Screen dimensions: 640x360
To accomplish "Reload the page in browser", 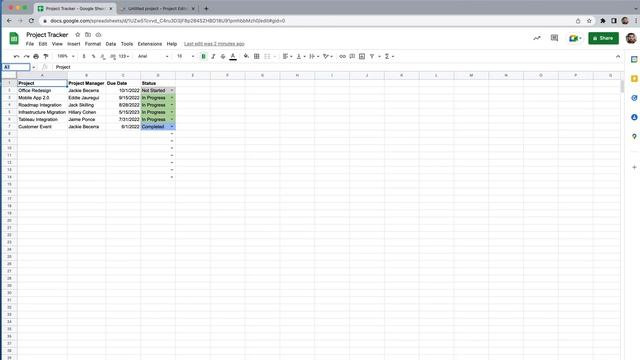I will (31, 20).
